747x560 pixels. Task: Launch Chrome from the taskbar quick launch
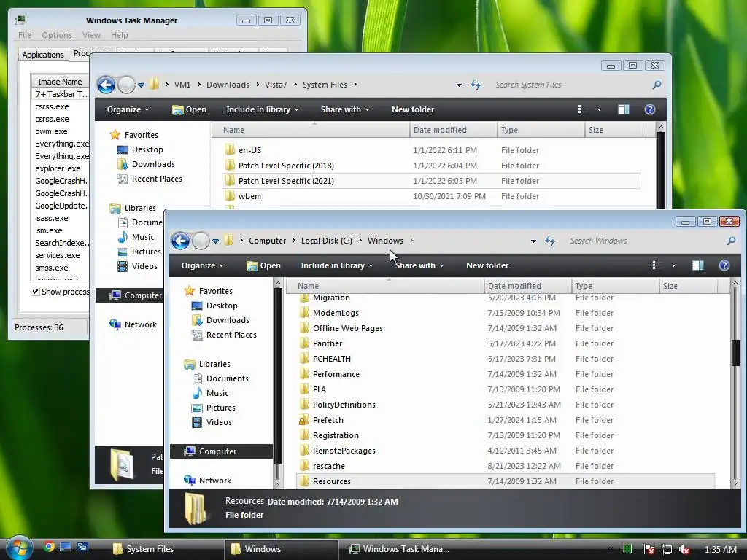(x=49, y=547)
